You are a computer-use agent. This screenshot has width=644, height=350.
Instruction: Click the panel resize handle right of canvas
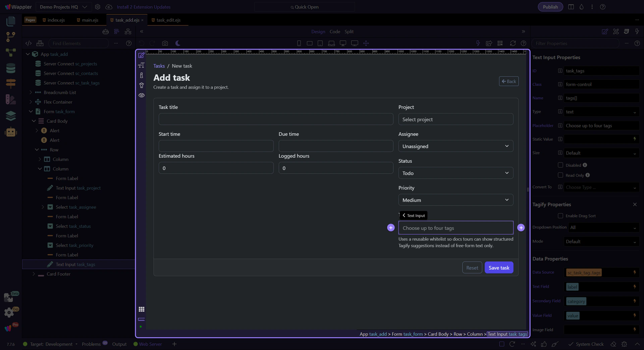tap(528, 189)
